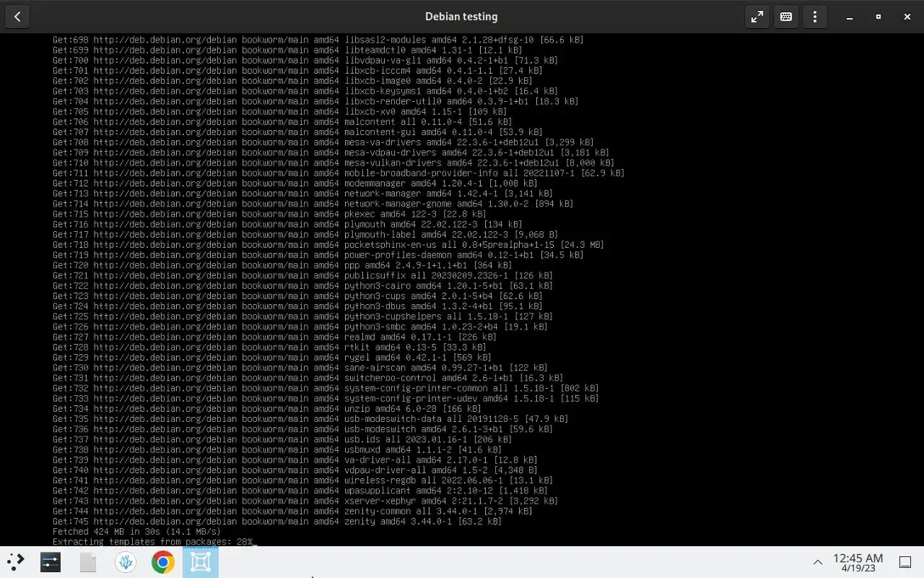Screen dimensions: 924x578
Task: Click the Get:738 usbmuxd line
Action: pyautogui.click(x=277, y=450)
